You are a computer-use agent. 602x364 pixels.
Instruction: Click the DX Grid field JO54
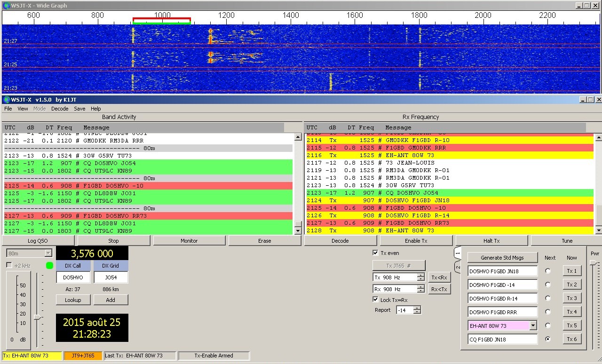[x=111, y=277]
